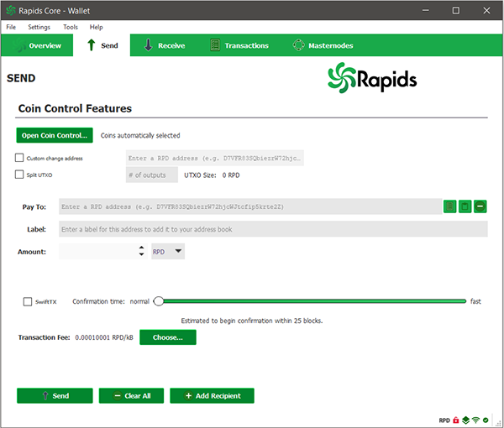The width and height of the screenshot is (504, 428).
Task: Click the Clear All button
Action: (x=132, y=395)
